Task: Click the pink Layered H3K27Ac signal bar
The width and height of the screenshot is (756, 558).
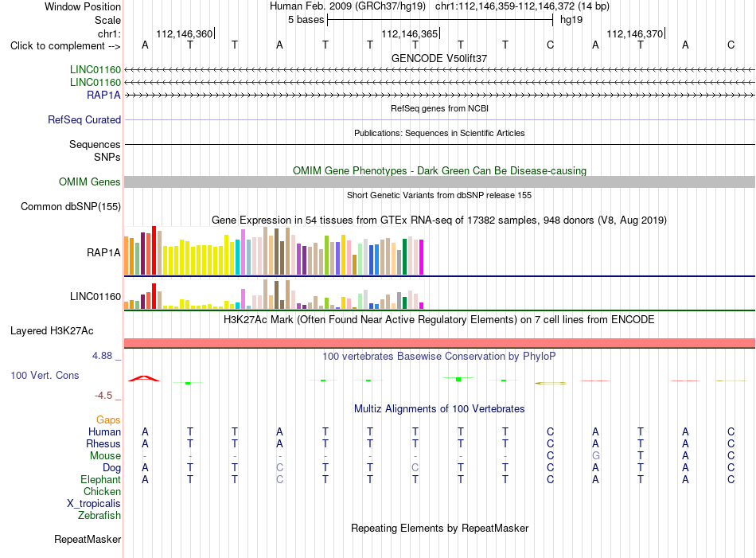Action: click(439, 343)
